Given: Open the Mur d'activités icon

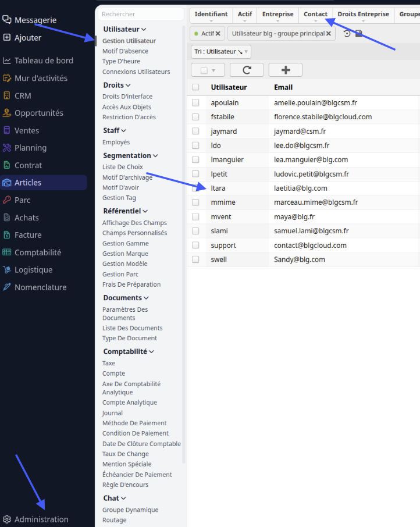Looking at the screenshot, I should click(7, 78).
